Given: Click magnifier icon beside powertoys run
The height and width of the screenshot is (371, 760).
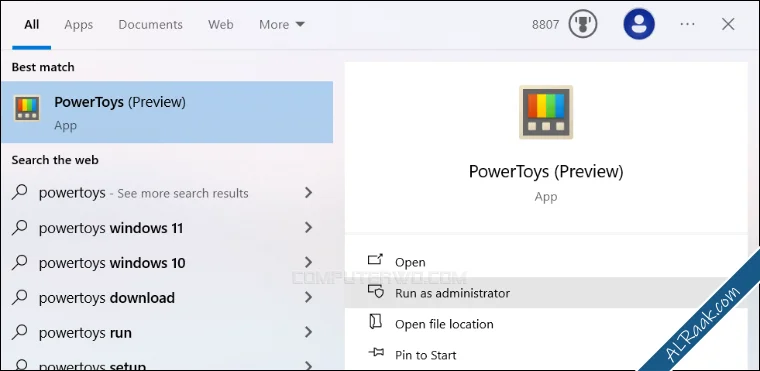Looking at the screenshot, I should [19, 332].
